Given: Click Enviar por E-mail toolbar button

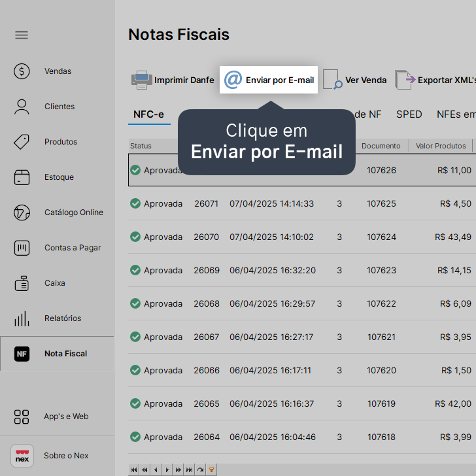Looking at the screenshot, I should [x=269, y=80].
